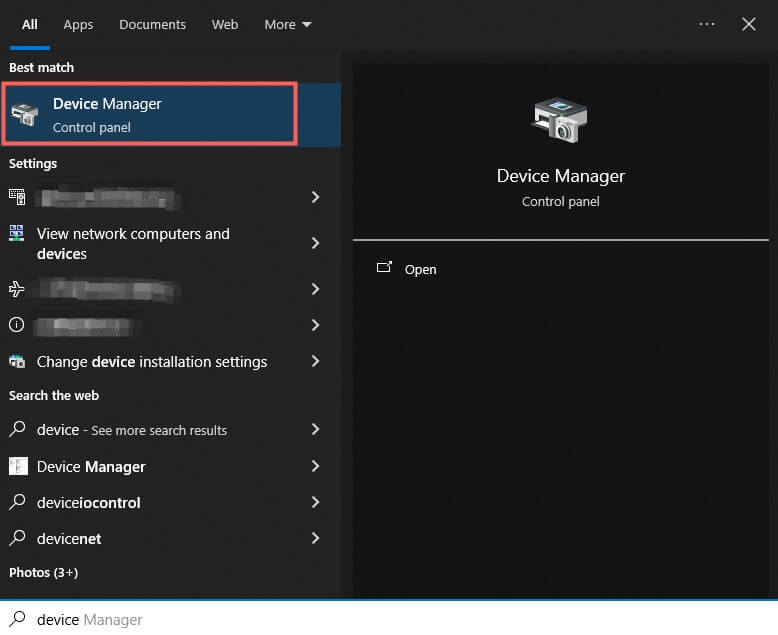Click in the search box showing device
The width and height of the screenshot is (778, 635).
[389, 619]
